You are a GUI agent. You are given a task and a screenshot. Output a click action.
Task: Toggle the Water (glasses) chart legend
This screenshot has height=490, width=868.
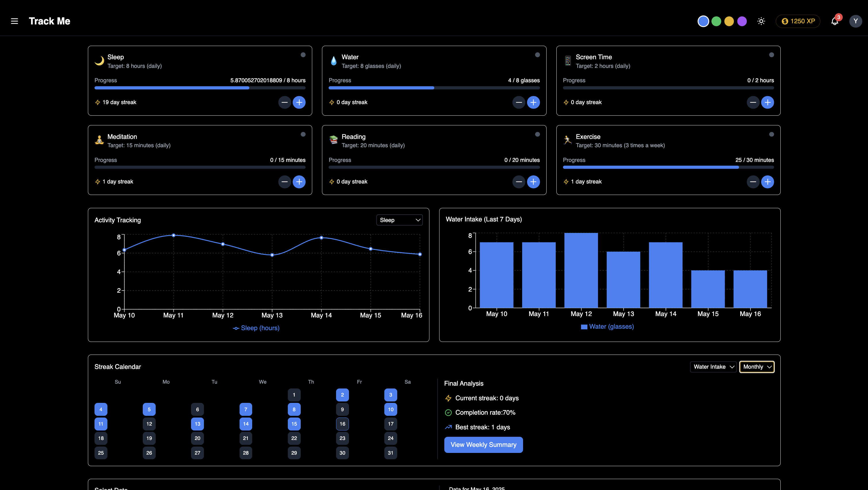tap(607, 326)
